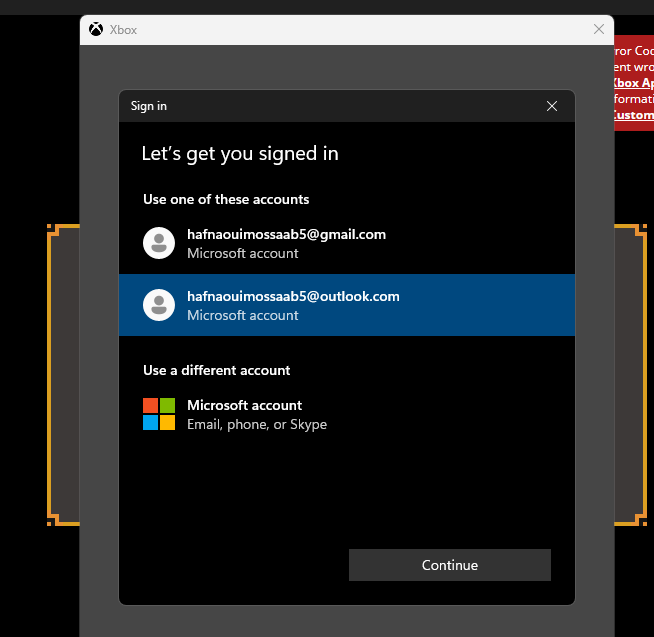This screenshot has width=654, height=637.
Task: Choose Microsoft account Email, phone, or Skype
Action: (x=347, y=414)
